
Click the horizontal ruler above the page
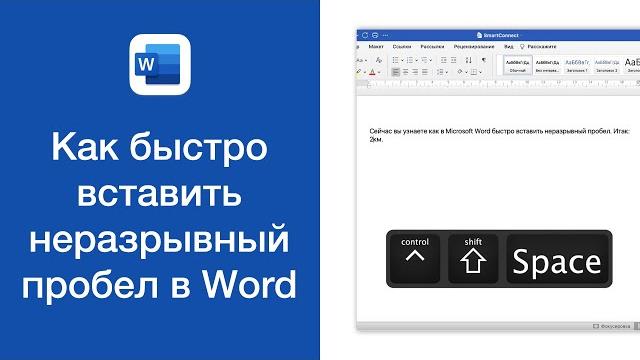(498, 83)
